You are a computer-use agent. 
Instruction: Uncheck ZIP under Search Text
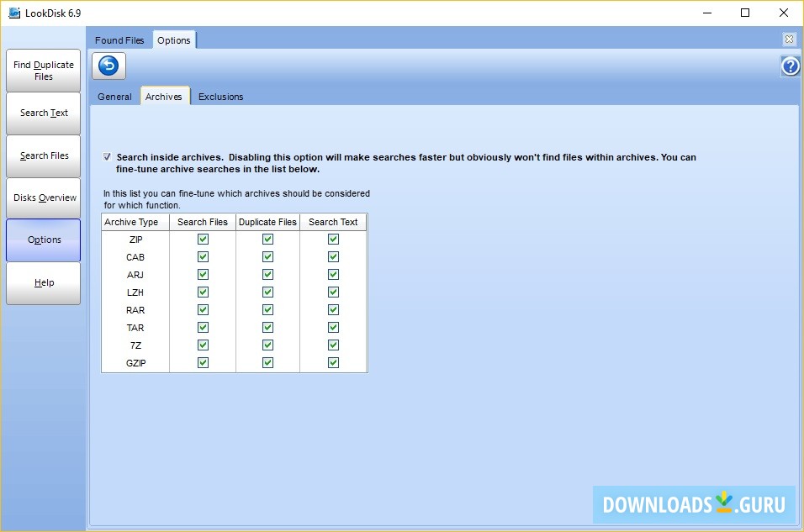point(333,240)
